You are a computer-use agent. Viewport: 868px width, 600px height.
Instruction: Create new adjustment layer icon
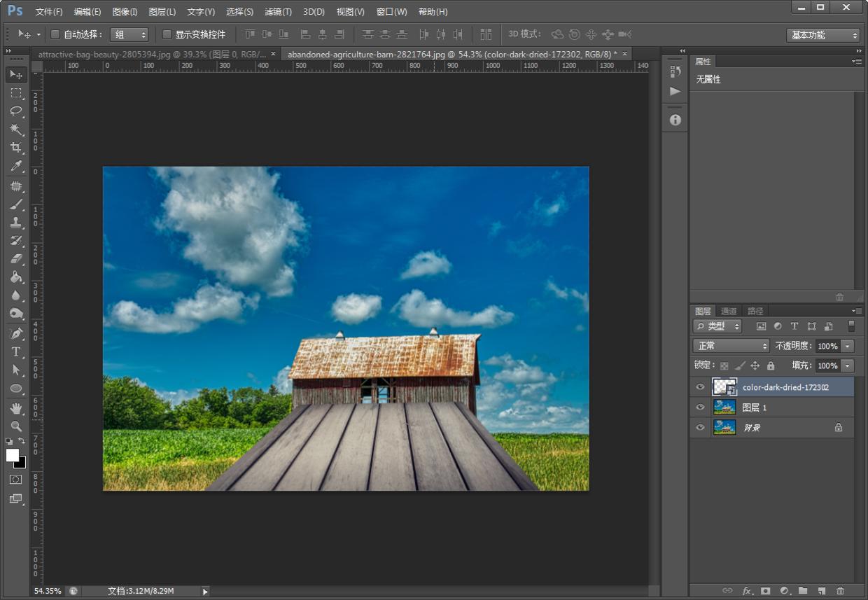[785, 591]
